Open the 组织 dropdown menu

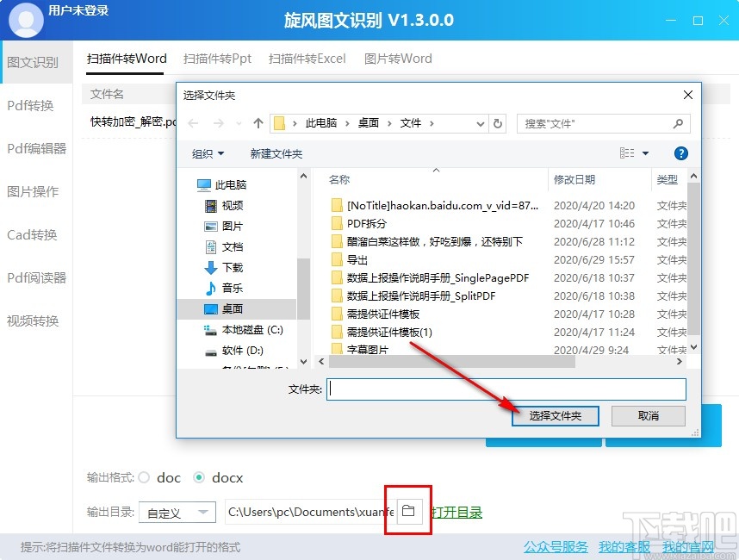click(208, 152)
